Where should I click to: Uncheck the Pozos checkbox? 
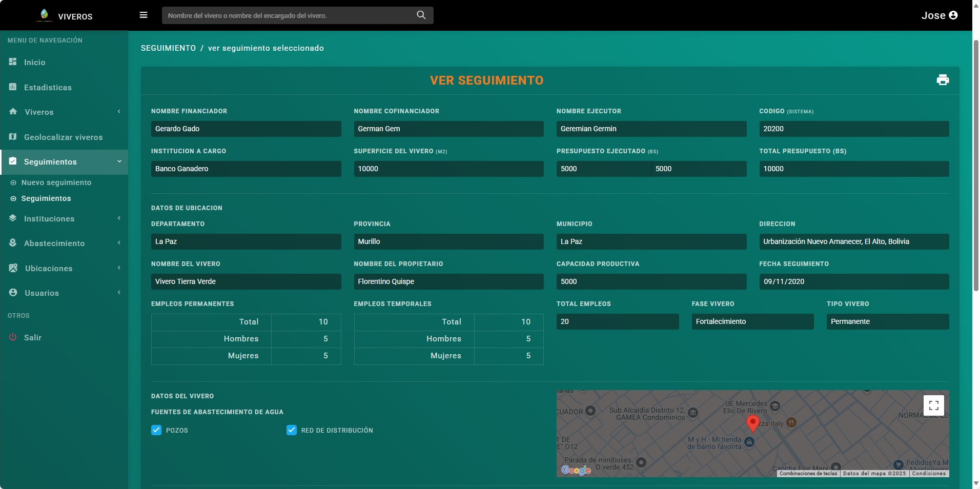click(156, 430)
